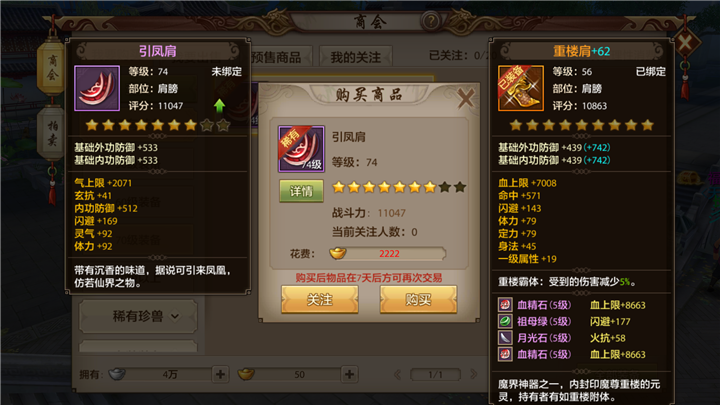This screenshot has width=720, height=405.
Task: Open item 详情 details button
Action: point(301,191)
